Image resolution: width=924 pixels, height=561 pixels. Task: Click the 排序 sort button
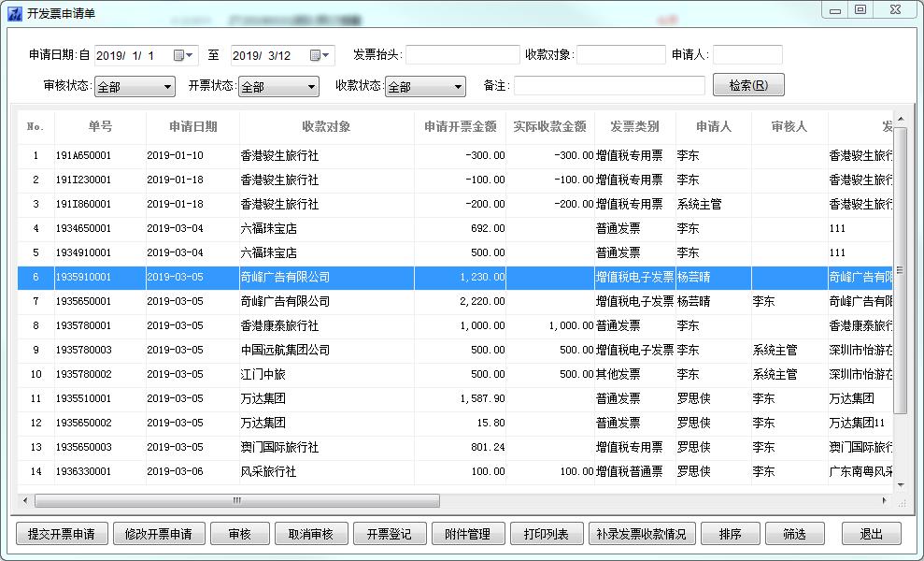click(730, 534)
